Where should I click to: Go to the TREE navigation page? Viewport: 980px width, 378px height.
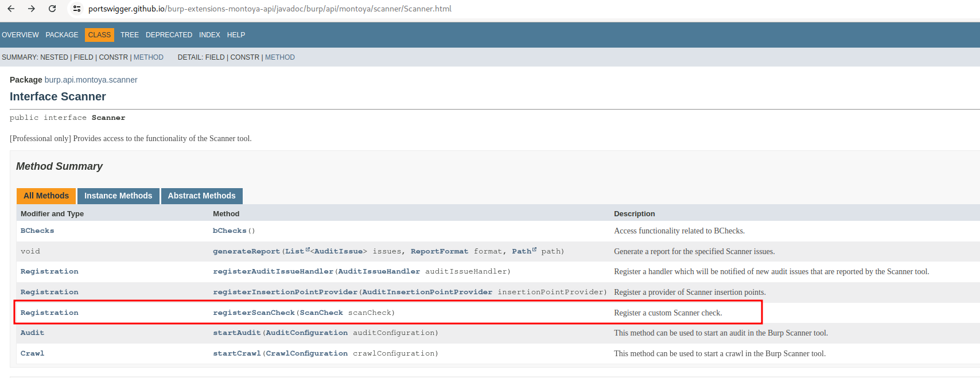129,35
